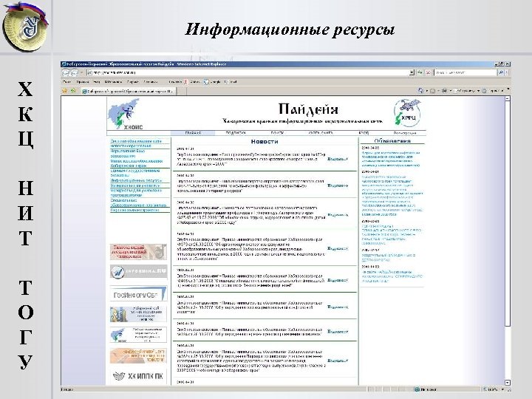Screen dimensions: 532x399
Task: Click the Home icon in the command bar
Action: point(421,91)
